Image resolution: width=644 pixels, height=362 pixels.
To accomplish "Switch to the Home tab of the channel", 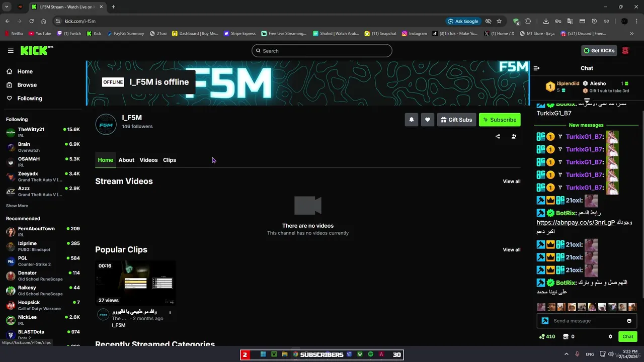I will 106,160.
